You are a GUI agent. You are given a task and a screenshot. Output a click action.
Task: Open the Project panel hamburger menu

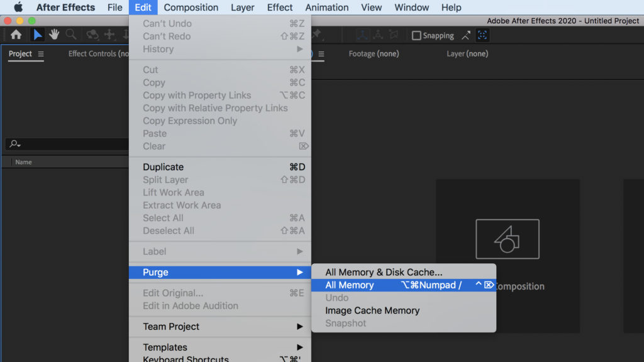tap(41, 54)
